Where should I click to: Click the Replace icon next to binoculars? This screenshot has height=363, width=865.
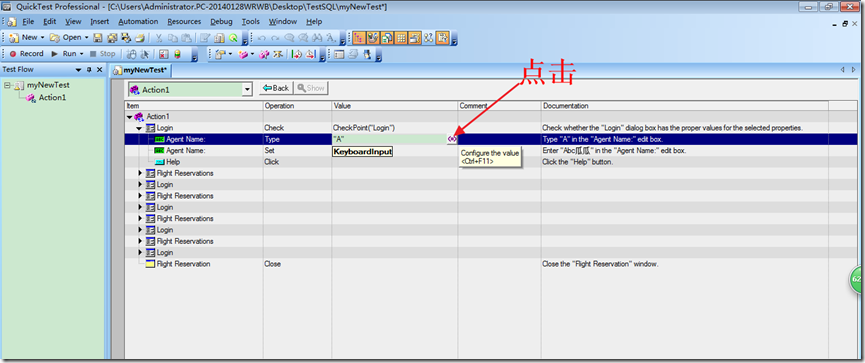point(330,38)
